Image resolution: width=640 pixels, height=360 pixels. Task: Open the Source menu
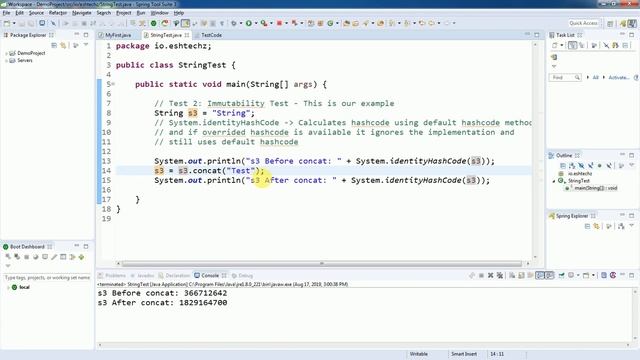click(36, 13)
